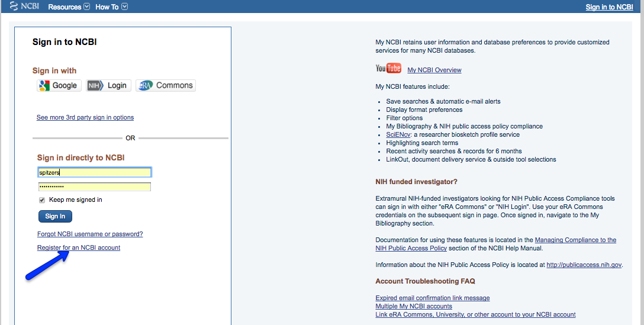644x325 pixels.
Task: Click the NIH Login icon
Action: (95, 85)
